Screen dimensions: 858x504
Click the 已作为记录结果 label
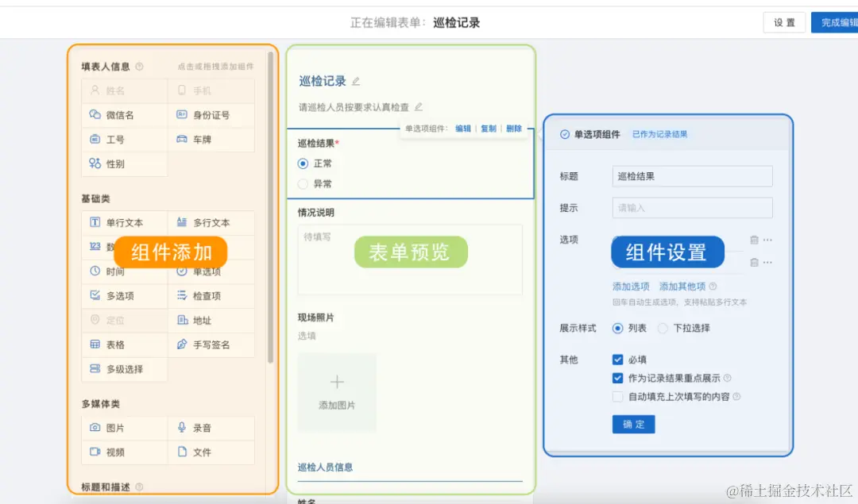[660, 134]
